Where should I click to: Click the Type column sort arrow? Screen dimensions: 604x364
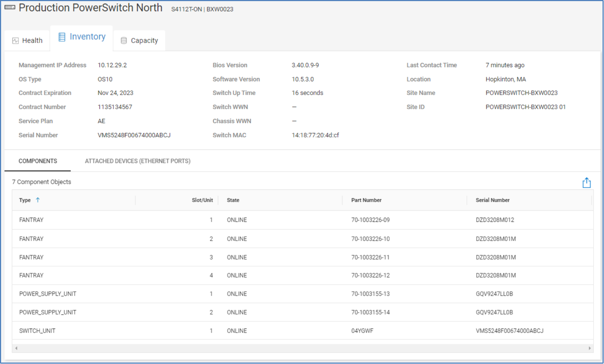38,200
